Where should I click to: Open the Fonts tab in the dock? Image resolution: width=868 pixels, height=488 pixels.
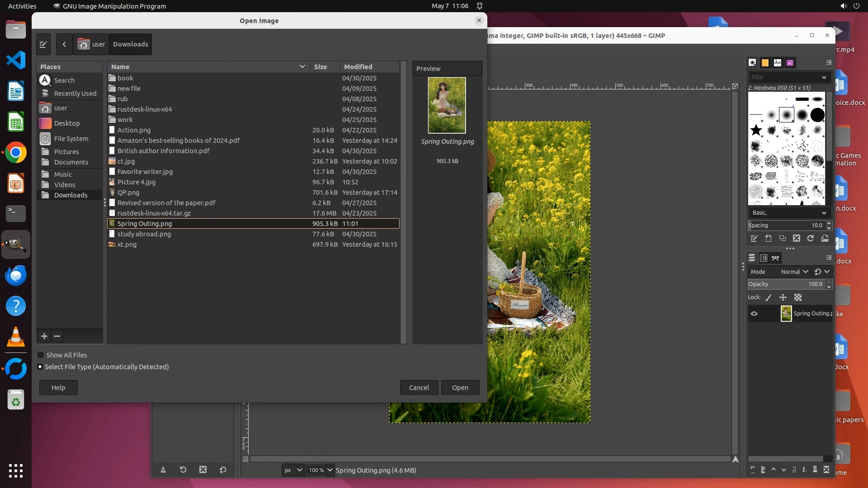pyautogui.click(x=777, y=63)
